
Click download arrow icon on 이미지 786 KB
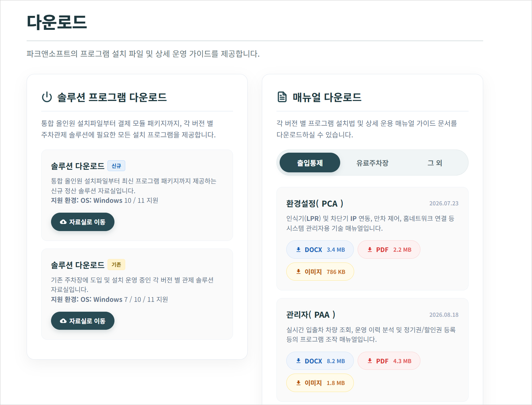[298, 272]
